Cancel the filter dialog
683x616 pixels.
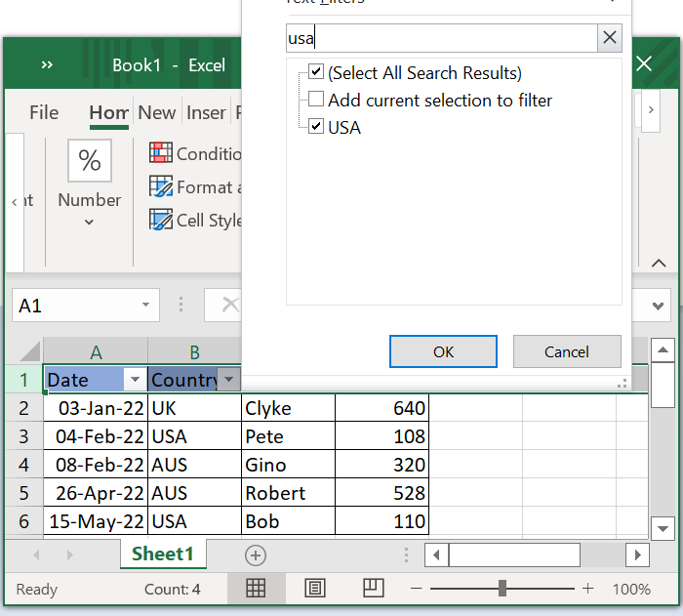[567, 351]
